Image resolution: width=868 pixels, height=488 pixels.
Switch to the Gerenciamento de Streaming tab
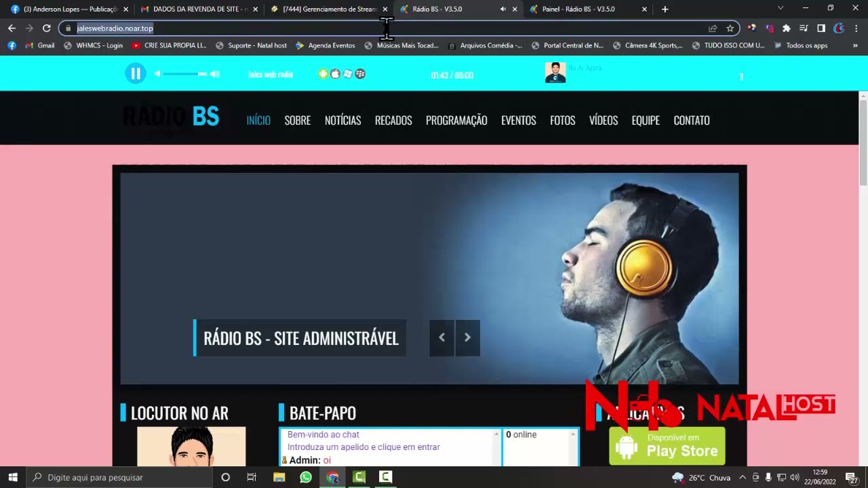pyautogui.click(x=330, y=9)
